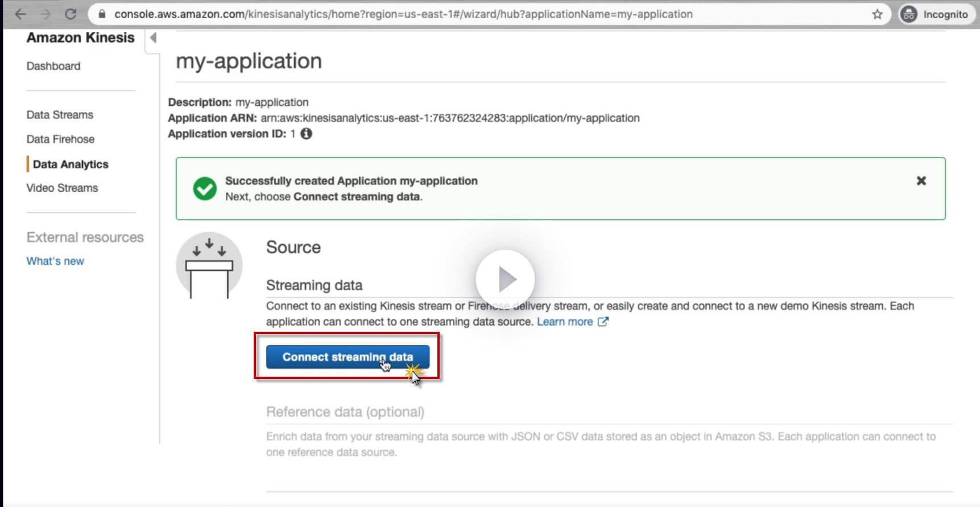
Task: Play the video using the play button
Action: (505, 279)
